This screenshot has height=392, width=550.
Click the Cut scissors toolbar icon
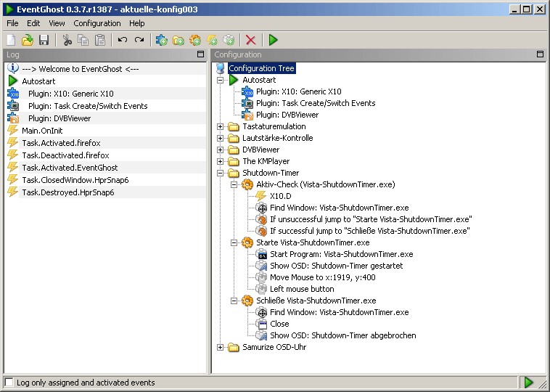[x=67, y=40]
